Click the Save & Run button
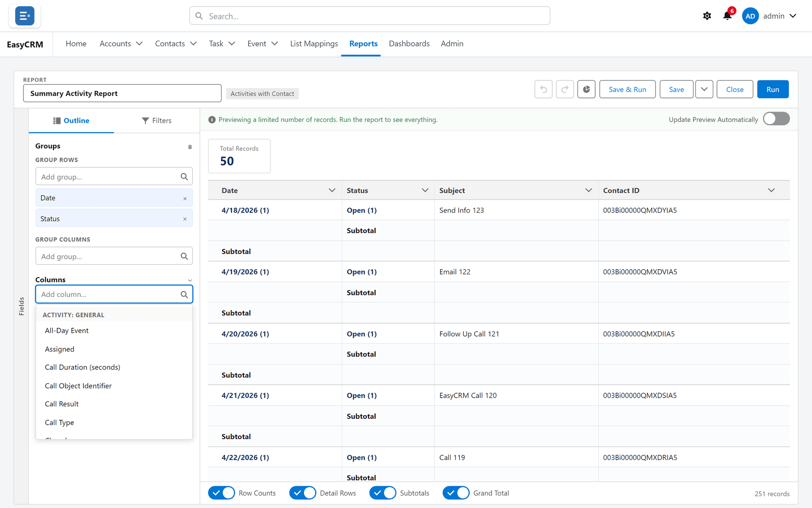 click(627, 89)
